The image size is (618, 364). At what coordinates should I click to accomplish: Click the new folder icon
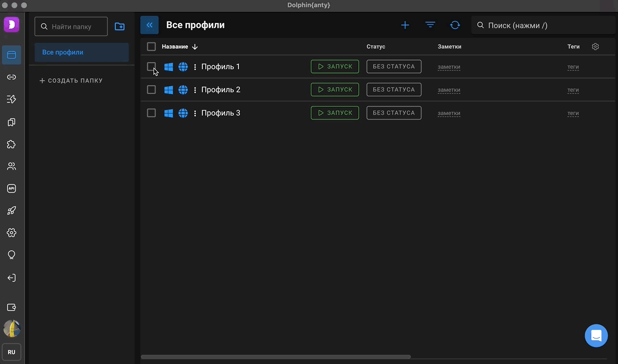coord(120,27)
